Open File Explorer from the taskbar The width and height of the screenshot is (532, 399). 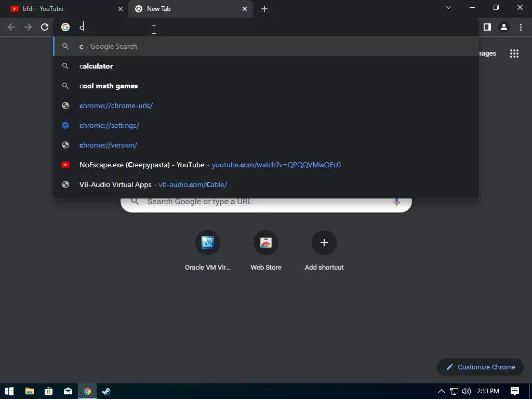(30, 391)
